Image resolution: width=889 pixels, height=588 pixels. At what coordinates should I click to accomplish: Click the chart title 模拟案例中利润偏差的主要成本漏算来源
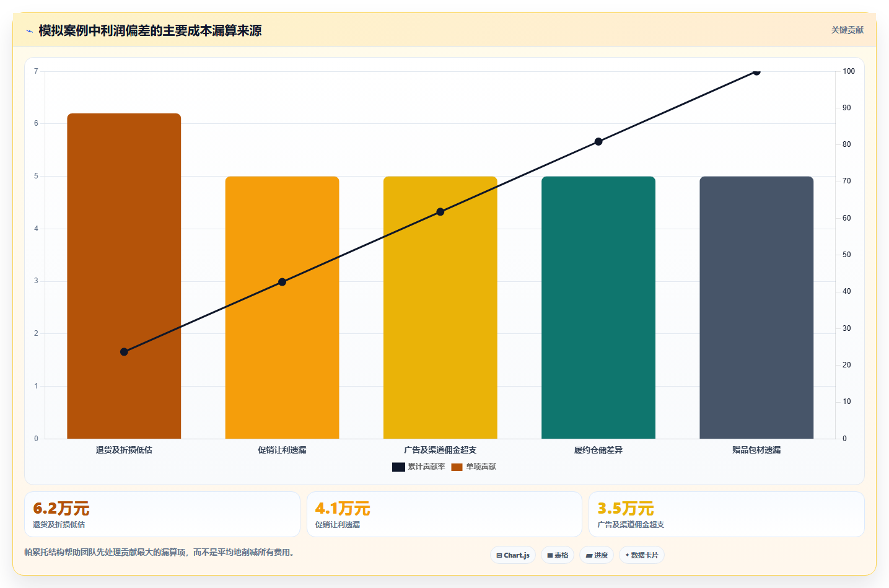[150, 30]
